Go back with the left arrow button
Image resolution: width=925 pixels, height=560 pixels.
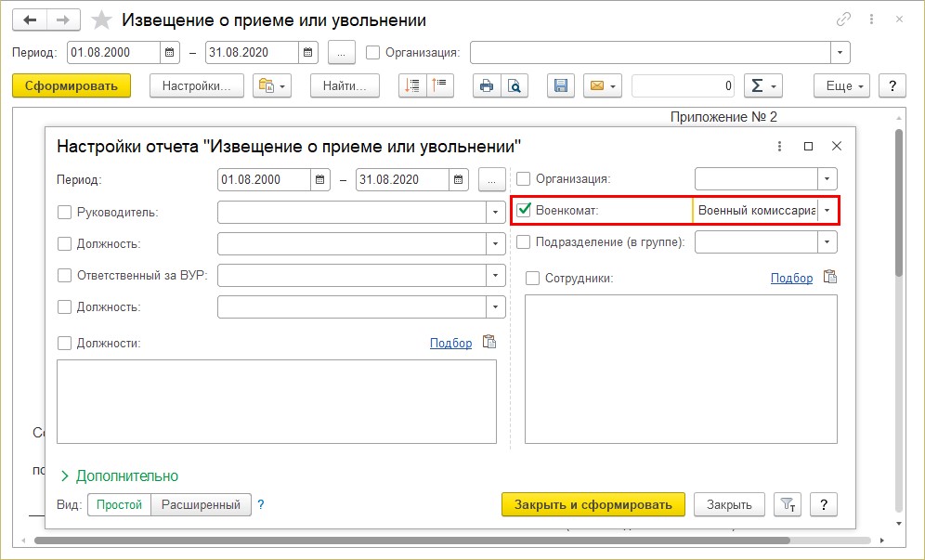click(30, 20)
